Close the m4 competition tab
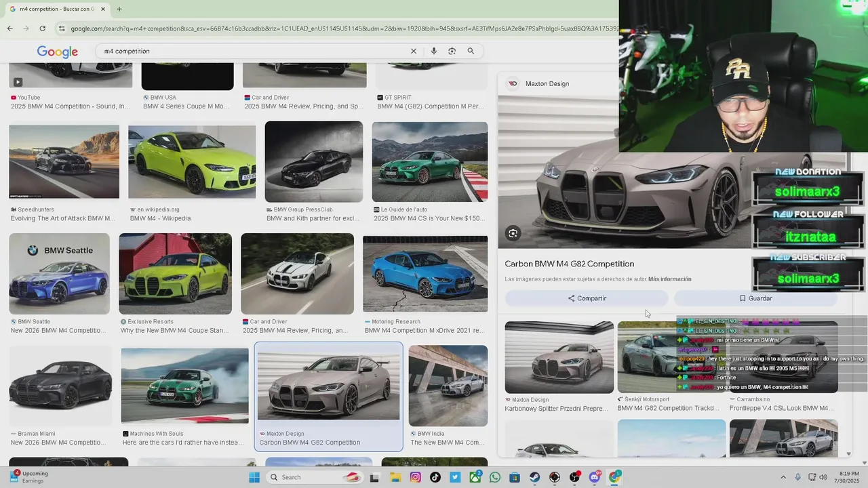The image size is (868, 488). pyautogui.click(x=103, y=9)
